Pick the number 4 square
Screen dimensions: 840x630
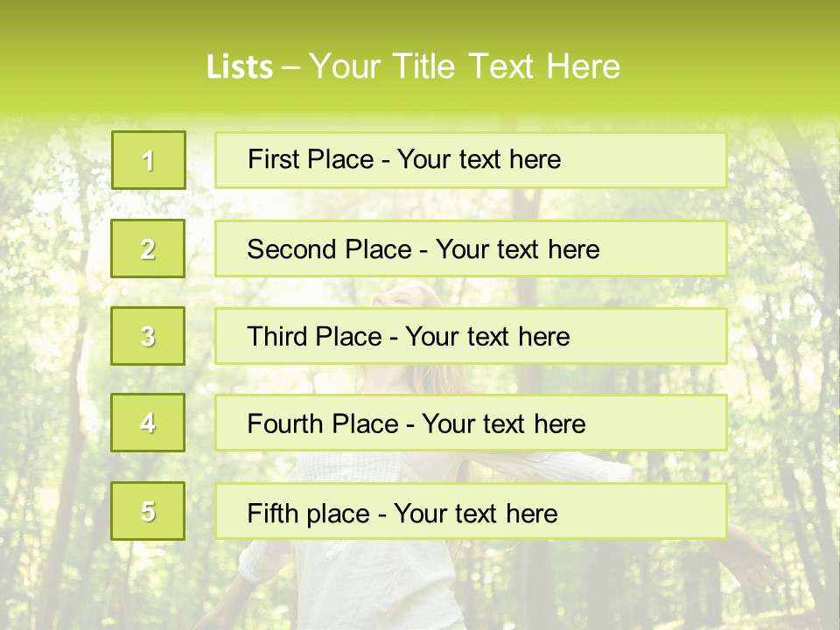[148, 423]
